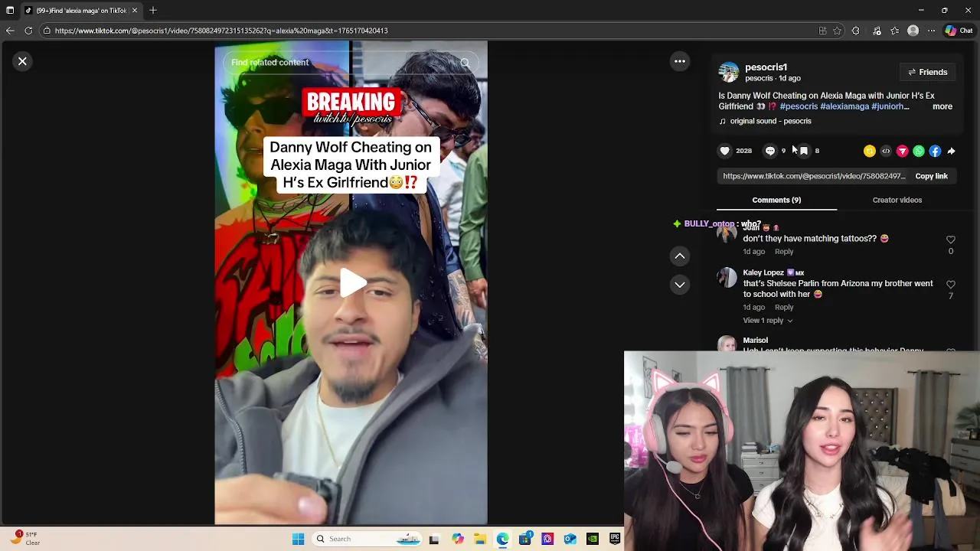Select the Comments (9) tab
The width and height of the screenshot is (980, 551).
point(776,200)
